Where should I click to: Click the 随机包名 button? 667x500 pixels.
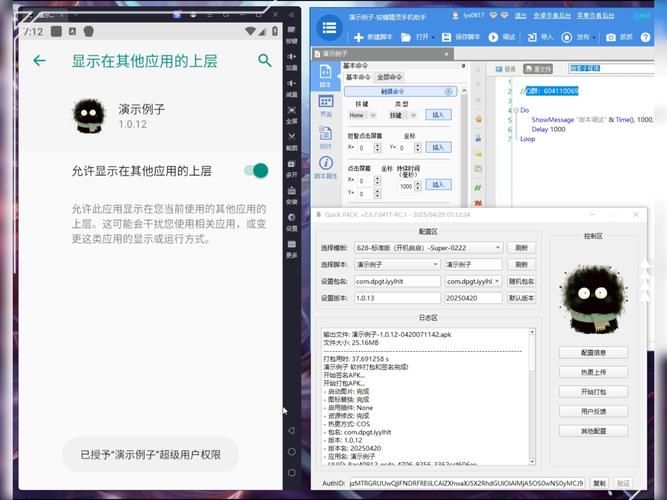[521, 281]
